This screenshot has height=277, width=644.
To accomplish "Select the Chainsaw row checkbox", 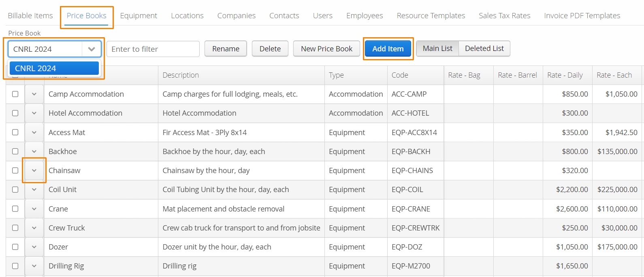I will 15,170.
